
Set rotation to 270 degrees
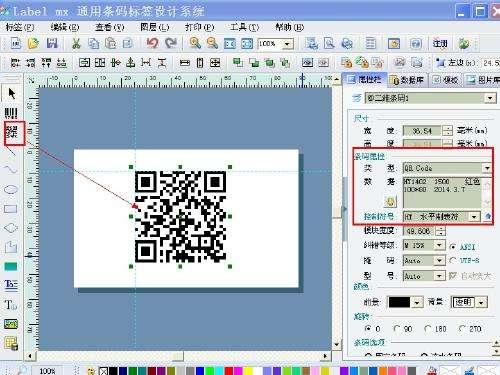click(462, 329)
